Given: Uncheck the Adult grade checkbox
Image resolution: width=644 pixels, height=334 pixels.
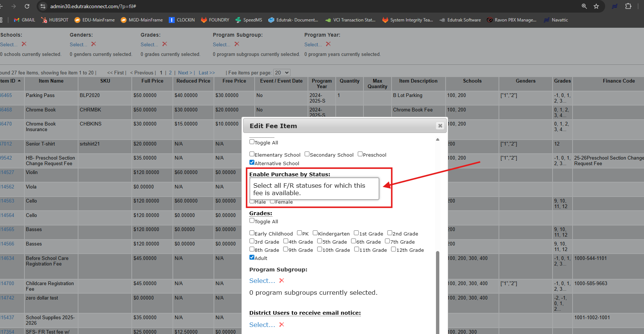Looking at the screenshot, I should pyautogui.click(x=252, y=257).
